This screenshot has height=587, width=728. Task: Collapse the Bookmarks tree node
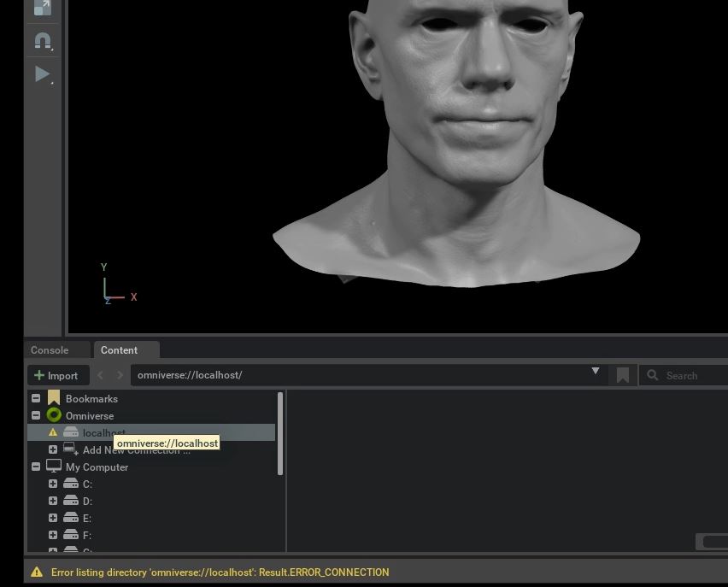(36, 399)
